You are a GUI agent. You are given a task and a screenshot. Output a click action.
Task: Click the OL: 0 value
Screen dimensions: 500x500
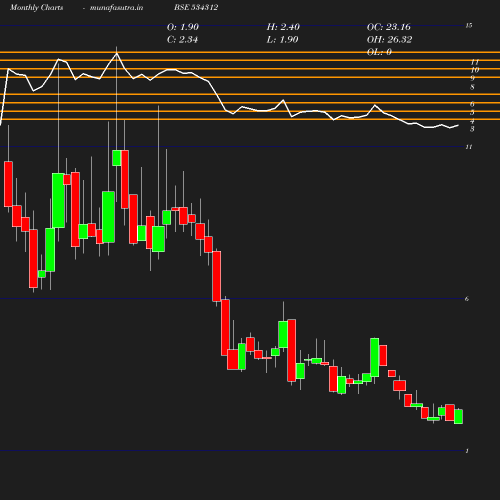[x=379, y=52]
